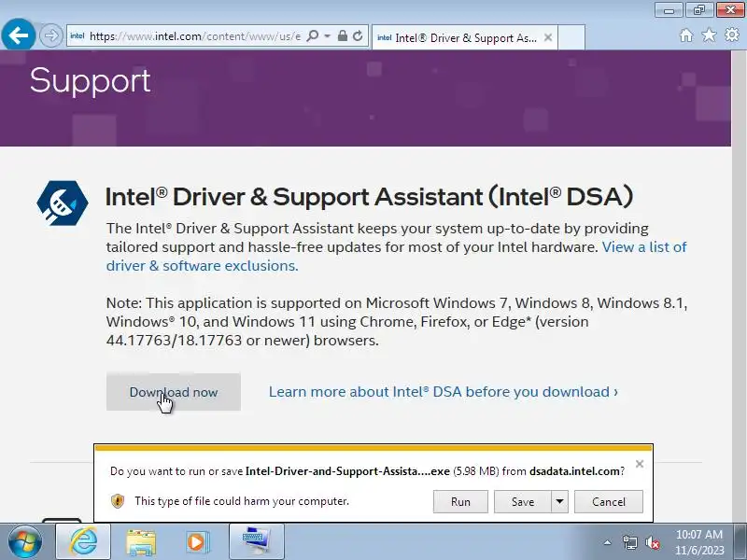747x560 pixels.
Task: Click the Show desktop strip at taskbar end
Action: 740,542
